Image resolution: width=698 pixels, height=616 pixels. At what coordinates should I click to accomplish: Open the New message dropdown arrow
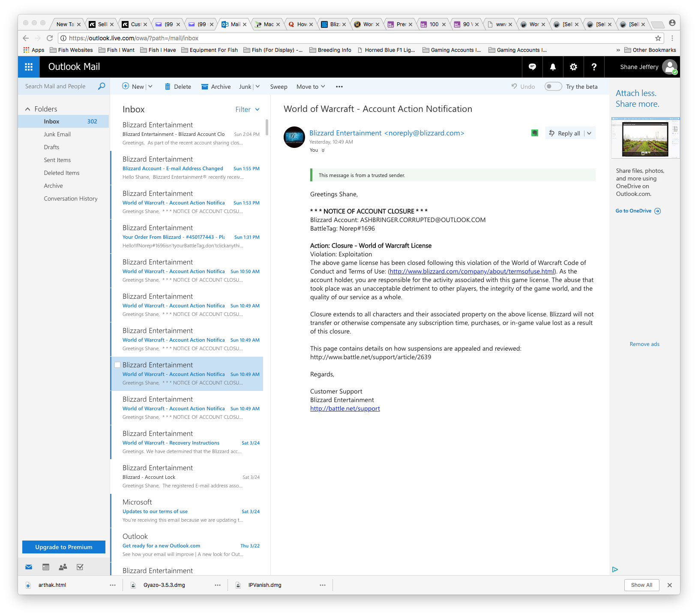[150, 87]
